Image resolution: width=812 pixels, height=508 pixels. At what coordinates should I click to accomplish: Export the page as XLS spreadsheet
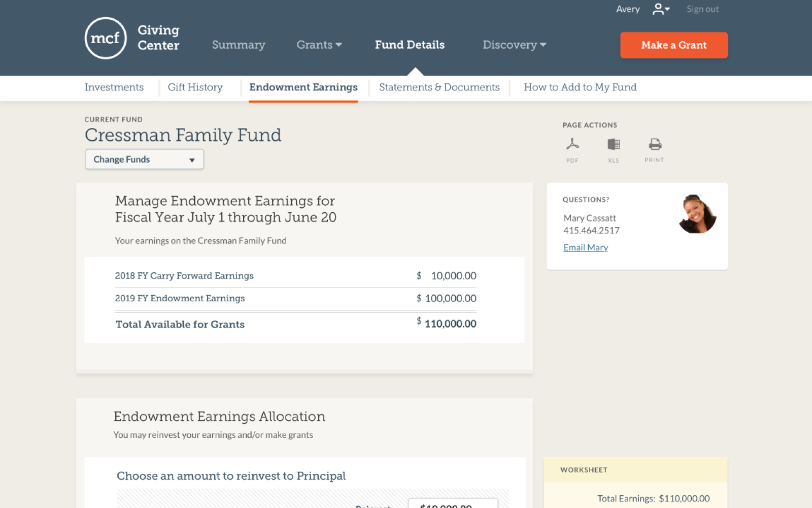(x=614, y=145)
